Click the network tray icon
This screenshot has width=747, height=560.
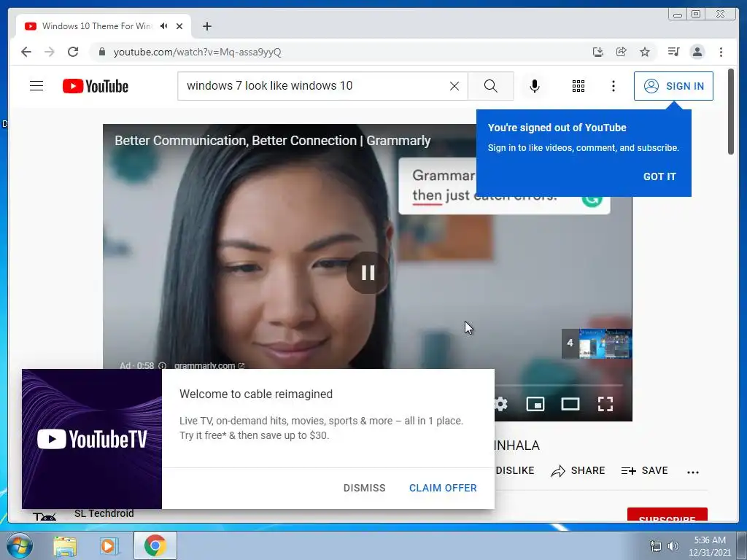pyautogui.click(x=656, y=546)
